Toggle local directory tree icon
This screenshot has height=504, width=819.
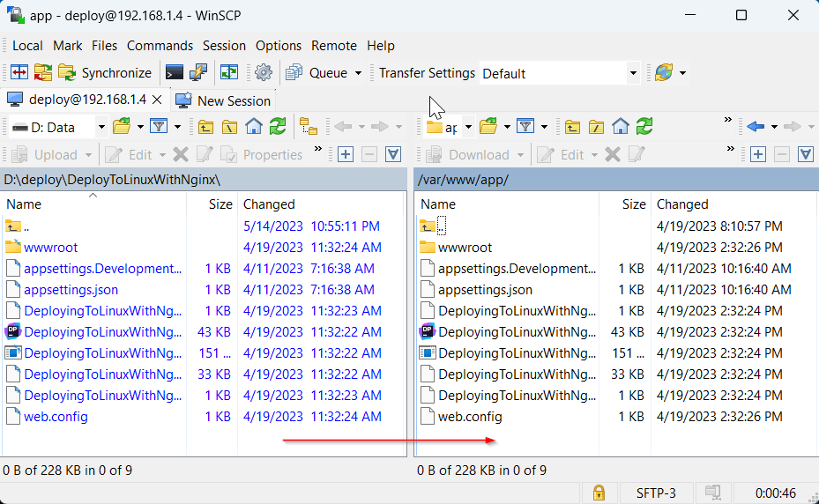(x=309, y=127)
